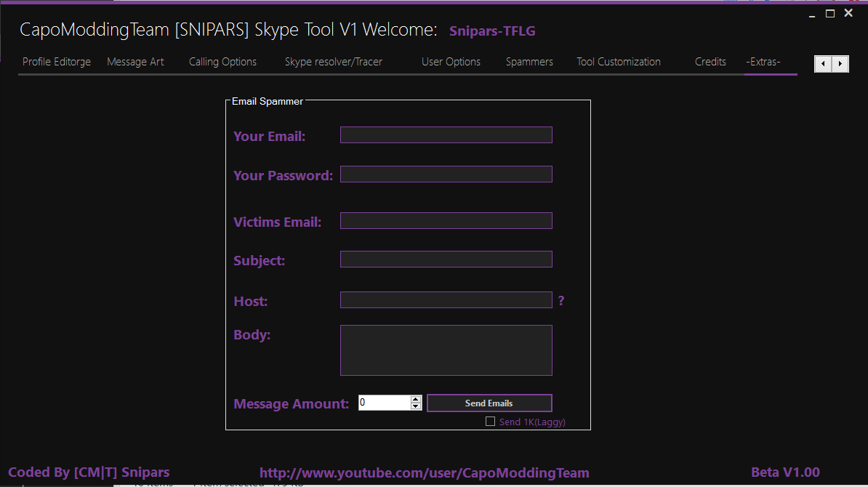Click the Email Spammer group title

point(268,101)
